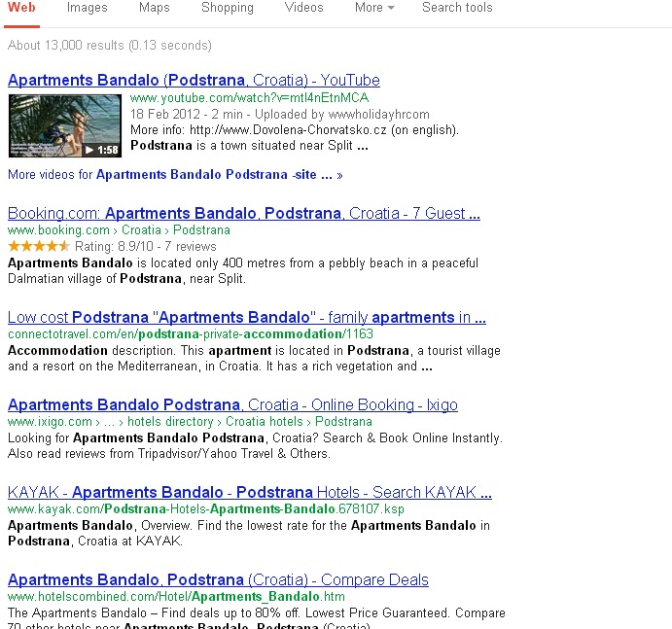Click the youtube.com watch URL text
The image size is (672, 629).
pyautogui.click(x=249, y=98)
